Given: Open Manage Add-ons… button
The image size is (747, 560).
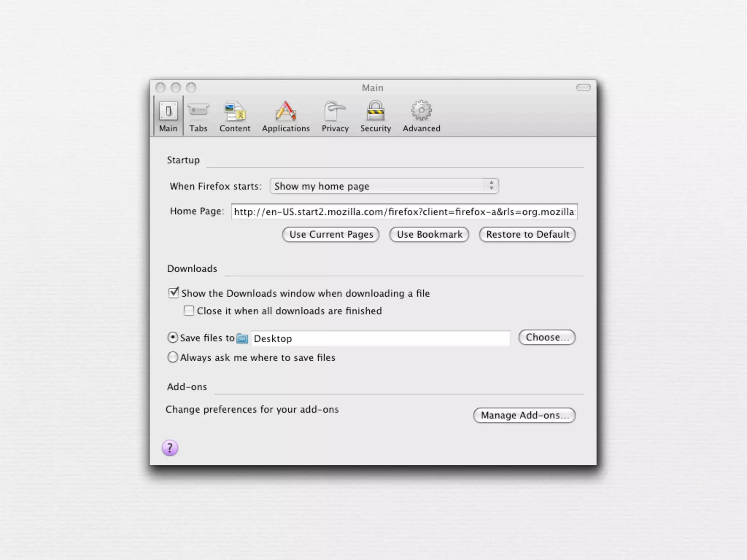Looking at the screenshot, I should coord(524,415).
